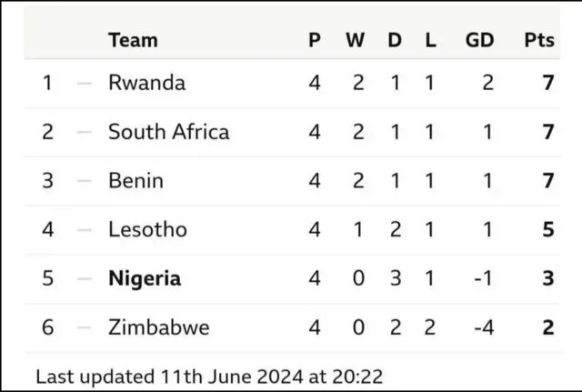Screen dimensions: 582x392
Task: Select Benin in the table
Action: [135, 181]
